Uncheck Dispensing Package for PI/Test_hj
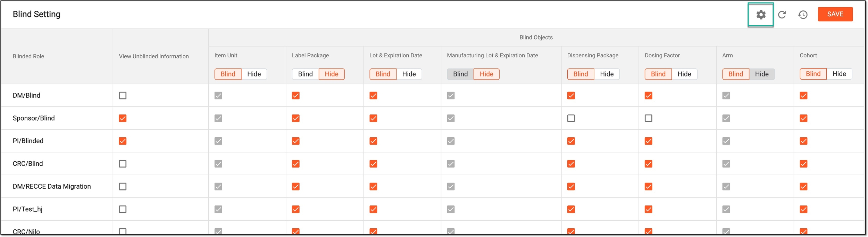 click(x=571, y=209)
